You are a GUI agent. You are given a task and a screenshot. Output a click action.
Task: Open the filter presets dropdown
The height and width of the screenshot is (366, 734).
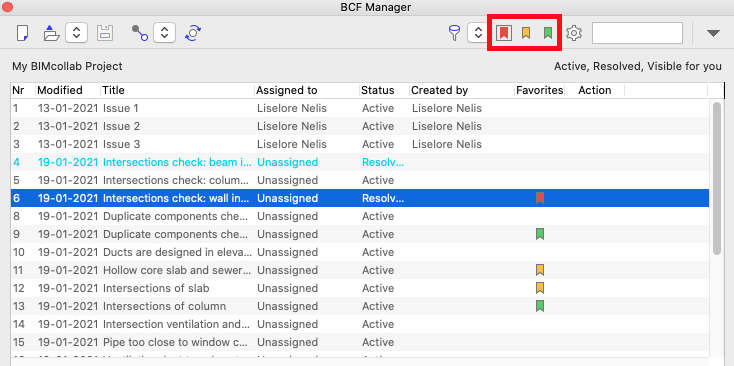coord(478,33)
